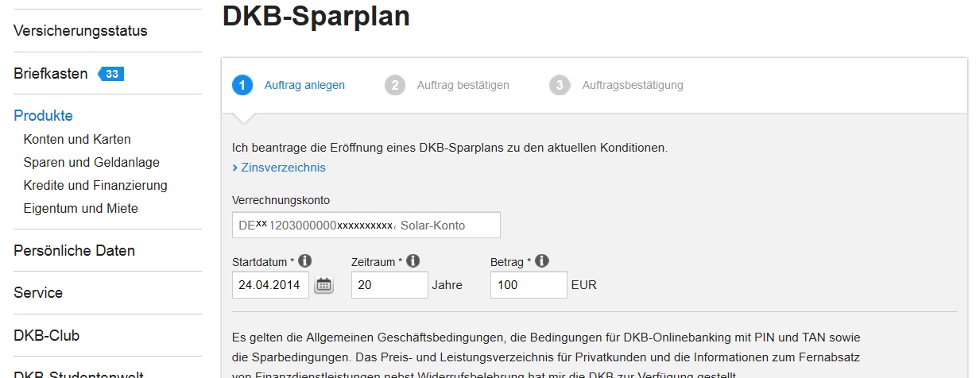
Task: Click the Briefkasten 33 unread badge
Action: coord(110,74)
